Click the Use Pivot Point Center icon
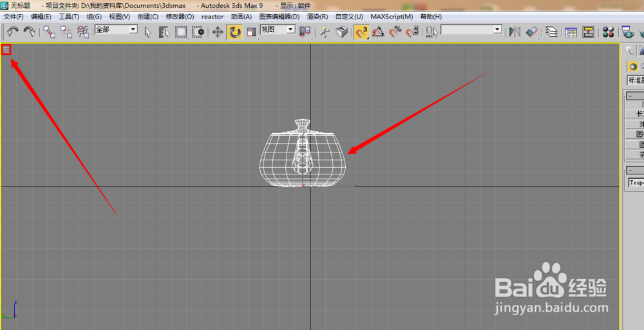The width and height of the screenshot is (644, 330). click(305, 32)
